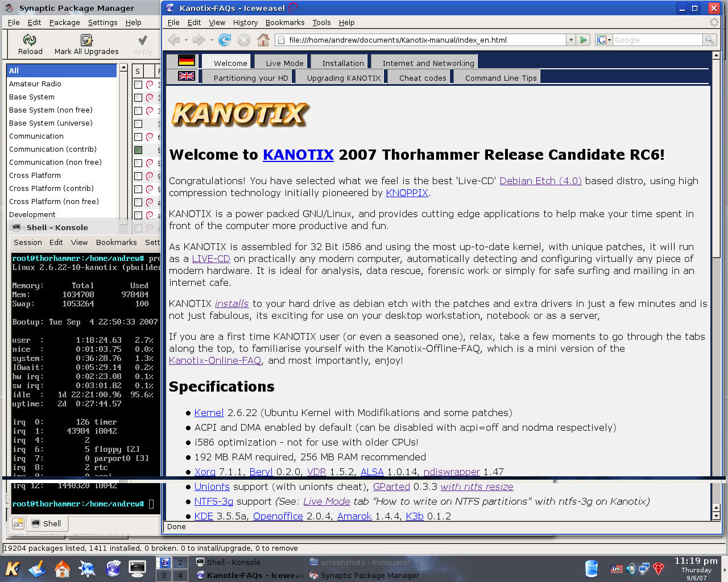728x582 pixels.
Task: Open the History menu in Iceweasel
Action: 245,22
